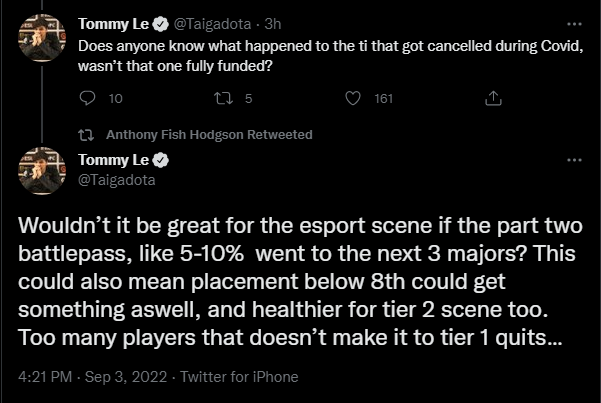This screenshot has height=403, width=601.
Task: Like the first Tommy Le tweet
Action: pyautogui.click(x=352, y=98)
